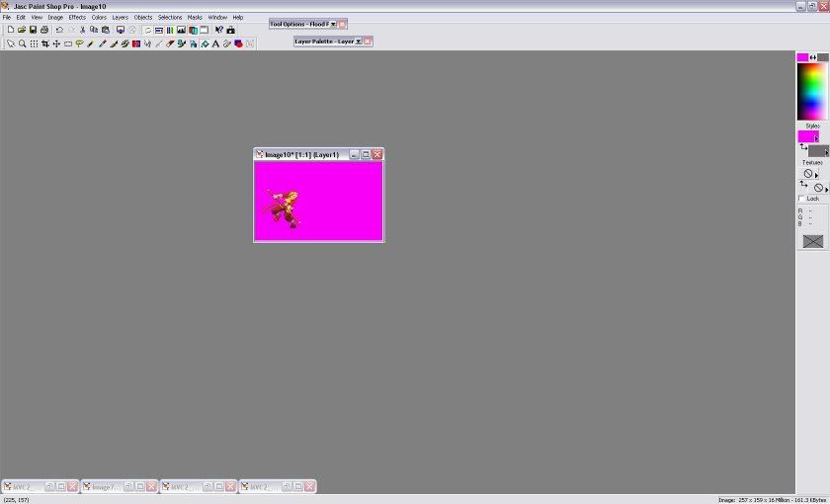Expand the Layer Palette roll-up arrow

359,42
